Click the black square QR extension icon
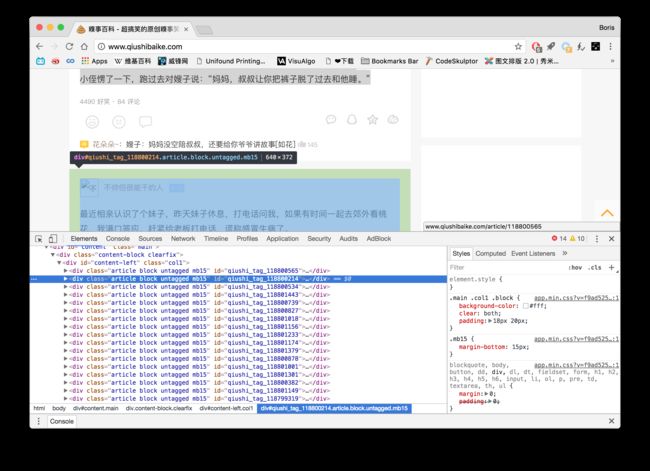Screen dimensions: 650x471 click(x=596, y=46)
